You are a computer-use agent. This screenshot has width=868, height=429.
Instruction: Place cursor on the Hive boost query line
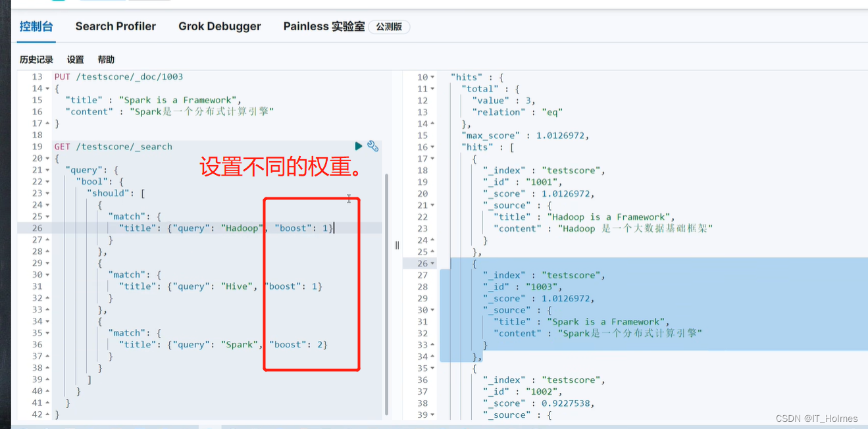click(x=220, y=286)
